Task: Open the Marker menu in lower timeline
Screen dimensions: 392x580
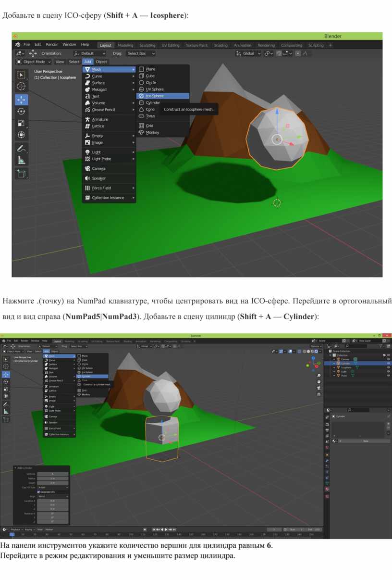Action: [x=49, y=530]
